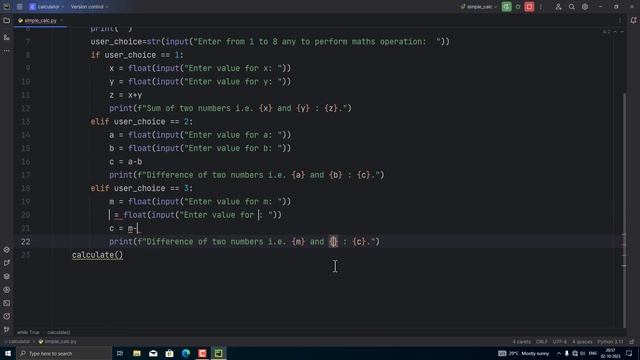This screenshot has height=360, width=640.
Task: Open the Structure tool window icon
Action: point(7,37)
